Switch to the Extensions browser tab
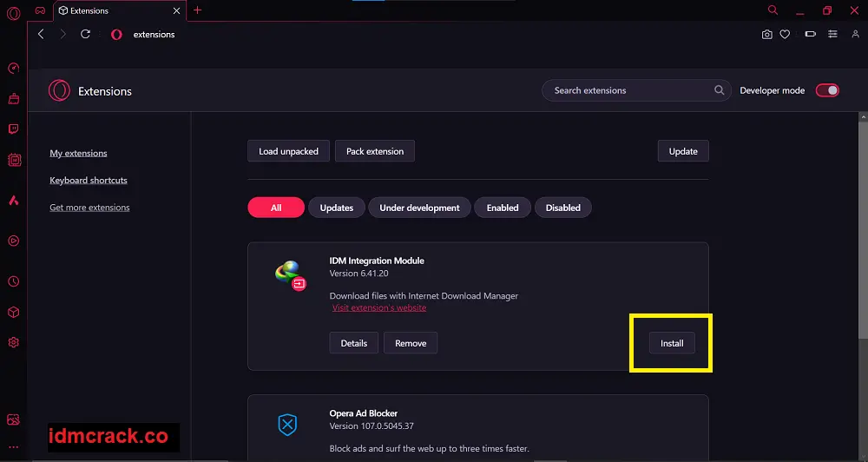Image resolution: width=868 pixels, height=462 pixels. [x=120, y=10]
